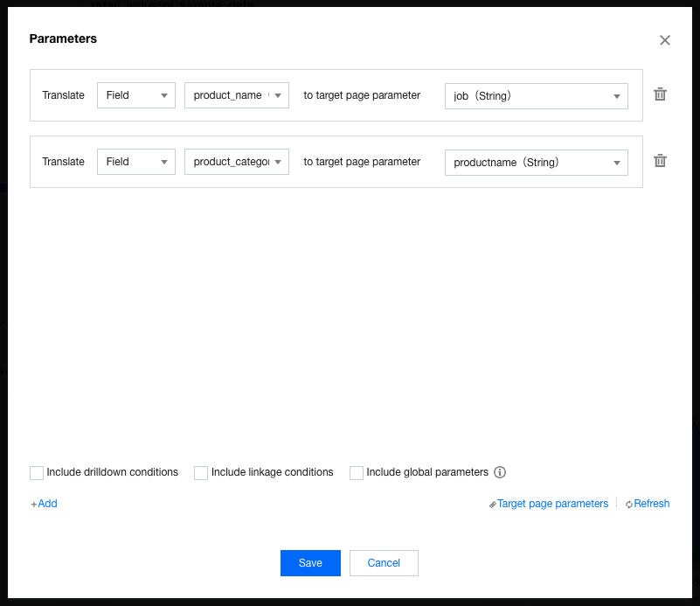Viewport: 700px width, 606px height.
Task: Open the job (String) target parameter dropdown
Action: pos(536,96)
